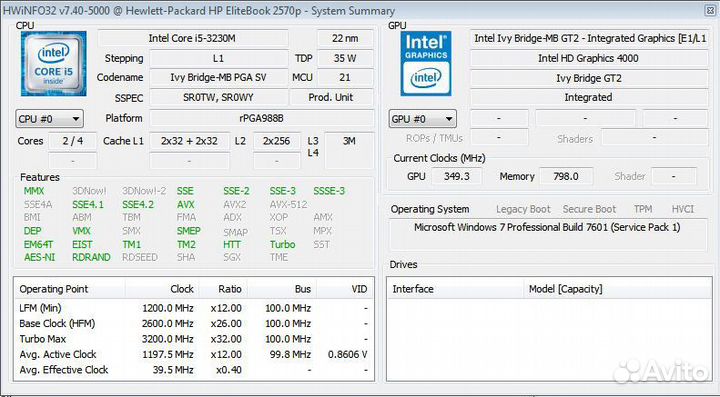The width and height of the screenshot is (720, 397).
Task: Click the Clock column header
Action: (x=162, y=289)
